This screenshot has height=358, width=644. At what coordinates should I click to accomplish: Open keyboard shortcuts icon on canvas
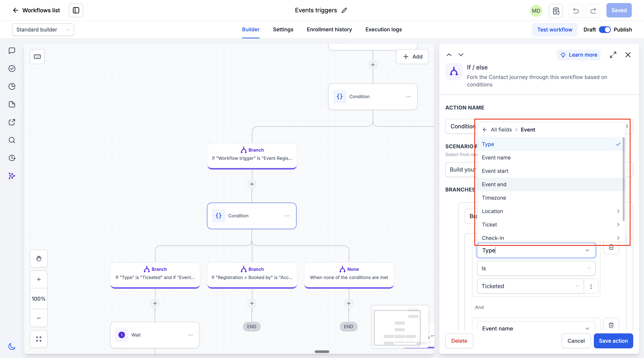(37, 57)
